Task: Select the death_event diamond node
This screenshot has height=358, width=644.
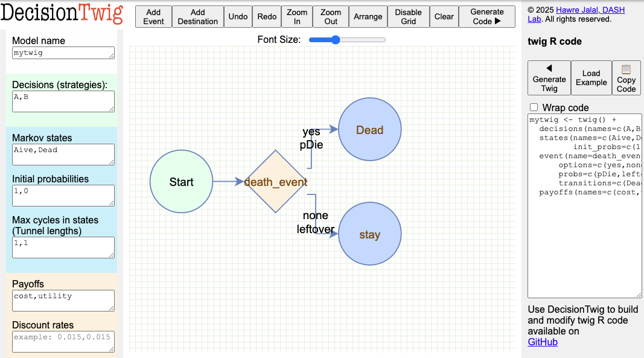Action: coord(275,182)
